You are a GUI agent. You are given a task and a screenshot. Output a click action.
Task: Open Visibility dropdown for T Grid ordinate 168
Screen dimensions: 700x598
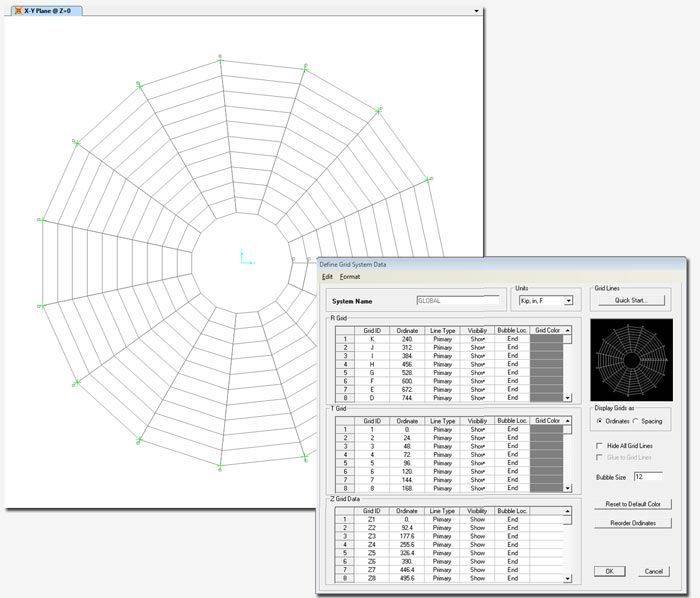477,488
